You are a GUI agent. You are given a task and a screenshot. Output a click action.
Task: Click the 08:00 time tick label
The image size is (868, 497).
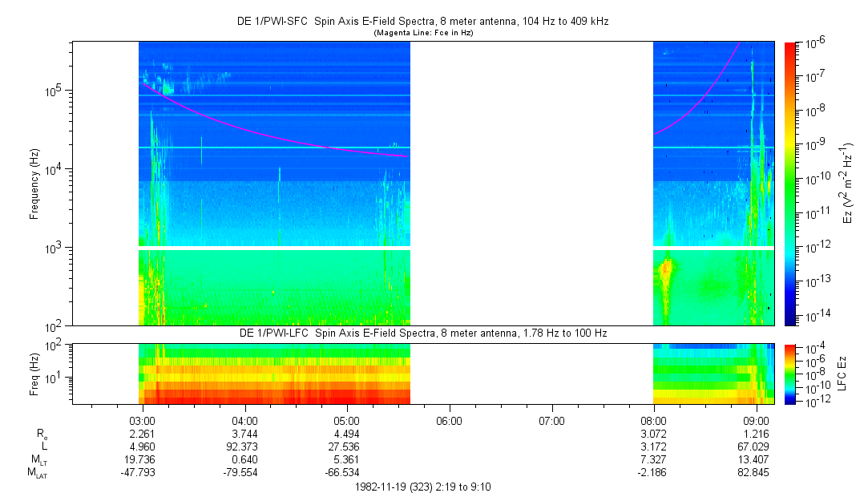(x=653, y=421)
